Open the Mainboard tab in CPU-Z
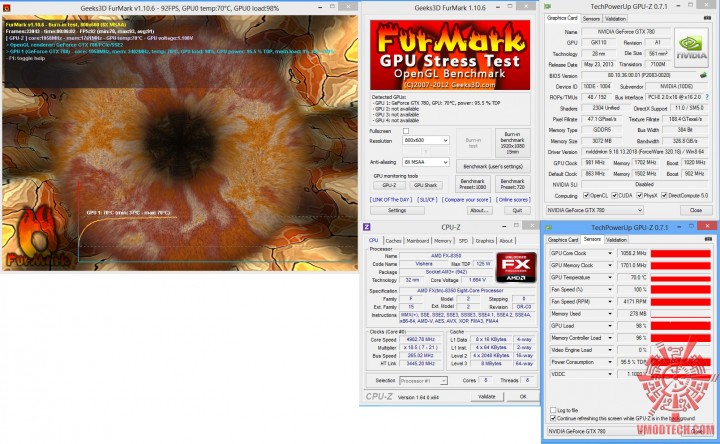The image size is (720, 444). point(417,241)
